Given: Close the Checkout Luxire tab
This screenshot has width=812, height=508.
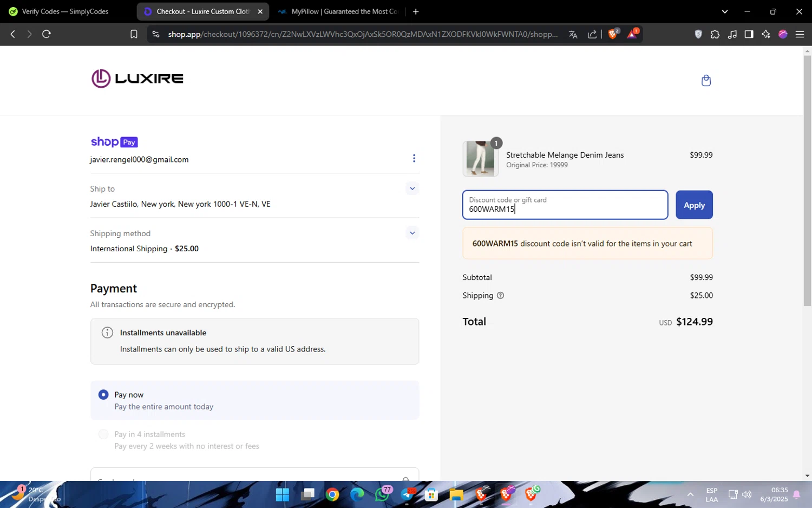Looking at the screenshot, I should click(260, 11).
